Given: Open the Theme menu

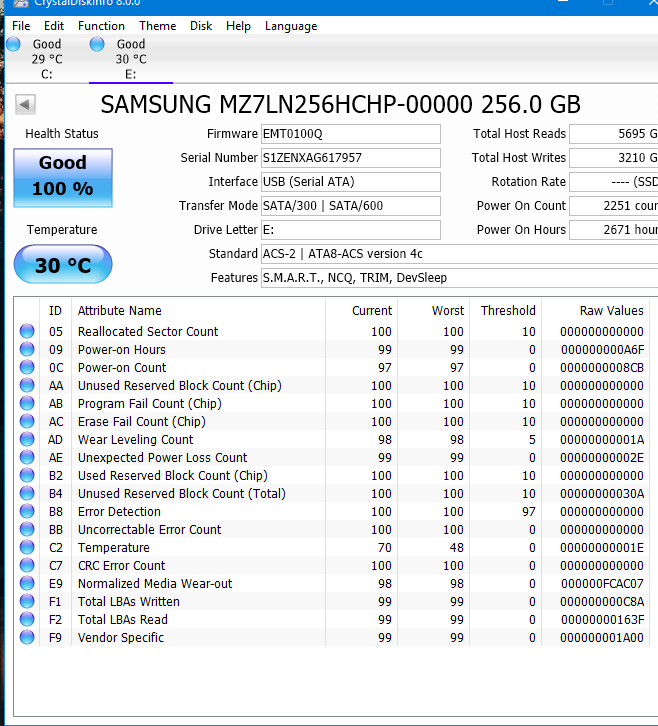Looking at the screenshot, I should pyautogui.click(x=157, y=26).
